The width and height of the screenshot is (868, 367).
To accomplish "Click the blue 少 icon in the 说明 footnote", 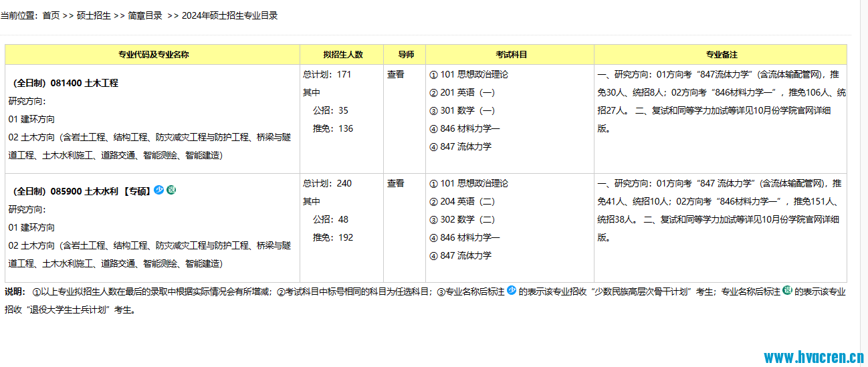I will point(512,291).
